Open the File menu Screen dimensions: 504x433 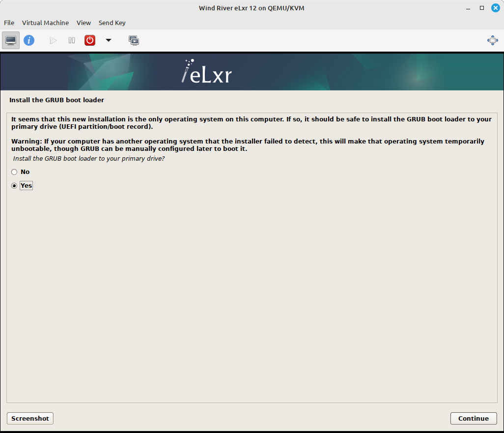click(9, 23)
